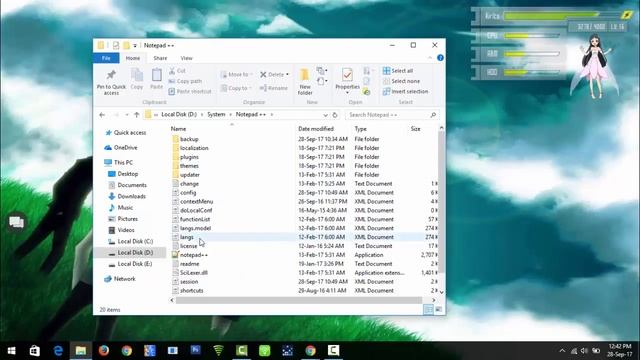Click the Rename button
This screenshot has width=640, height=360.
[274, 88]
